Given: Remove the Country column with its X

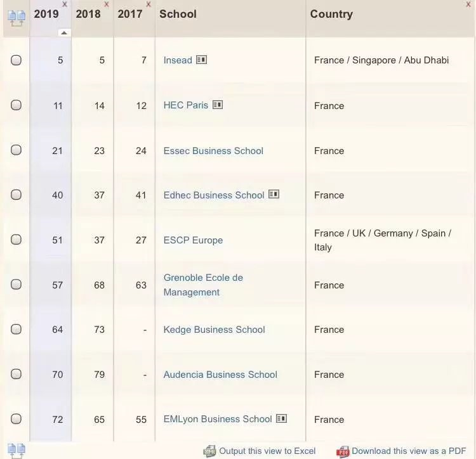Looking at the screenshot, I should coord(468,4).
